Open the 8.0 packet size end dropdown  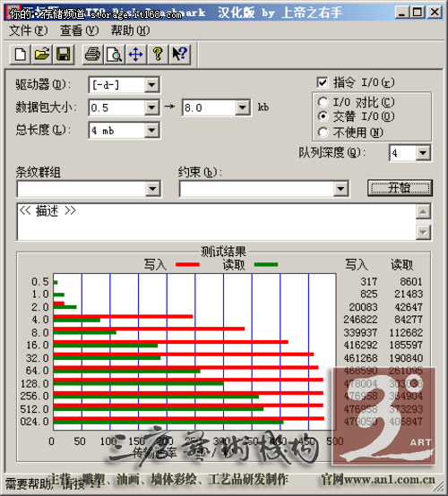[243, 107]
